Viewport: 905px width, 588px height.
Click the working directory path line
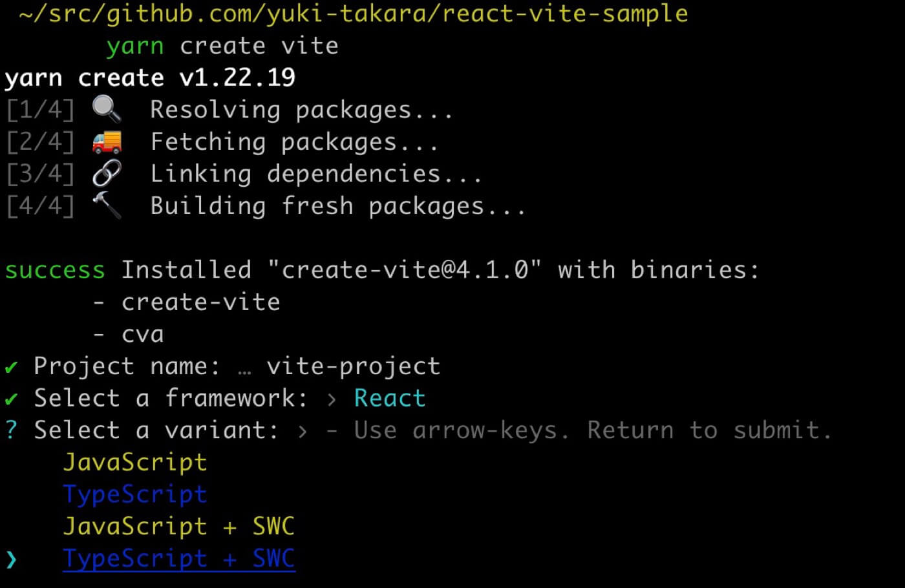click(x=354, y=14)
